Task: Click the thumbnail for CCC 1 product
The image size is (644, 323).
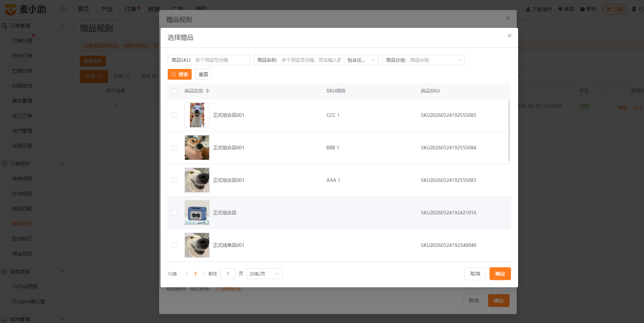Action: pos(197,115)
